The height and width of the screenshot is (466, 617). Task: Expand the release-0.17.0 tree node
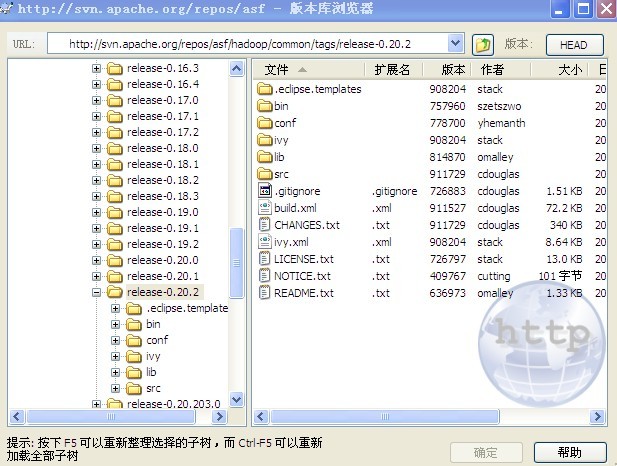click(96, 100)
